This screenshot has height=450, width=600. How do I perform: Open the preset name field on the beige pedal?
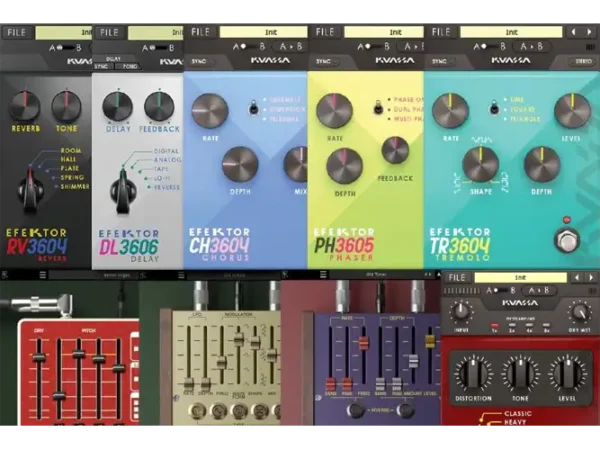(x=234, y=275)
